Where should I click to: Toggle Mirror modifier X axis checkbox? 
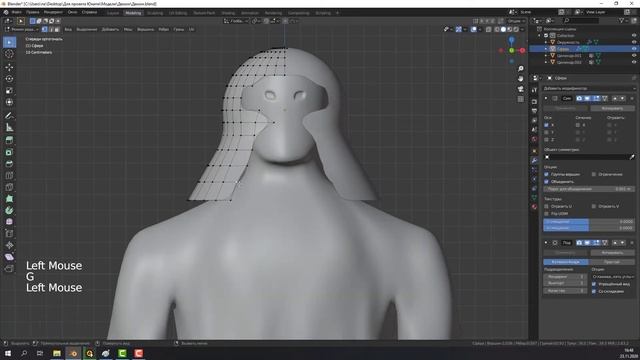tap(546, 125)
